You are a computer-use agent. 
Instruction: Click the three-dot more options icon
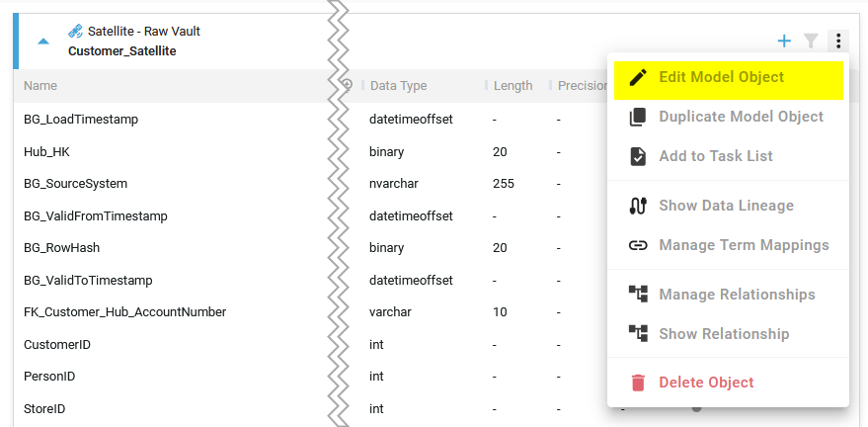pos(837,41)
